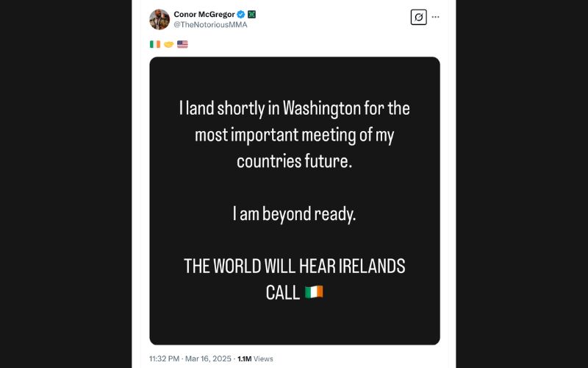
Task: Click the word CALL in the image
Action: coord(282,292)
